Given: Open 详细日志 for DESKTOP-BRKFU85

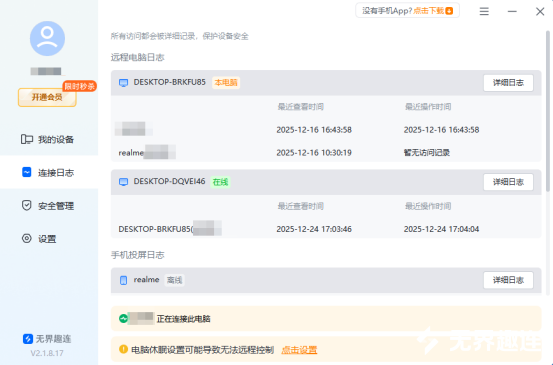Looking at the screenshot, I should click(508, 83).
